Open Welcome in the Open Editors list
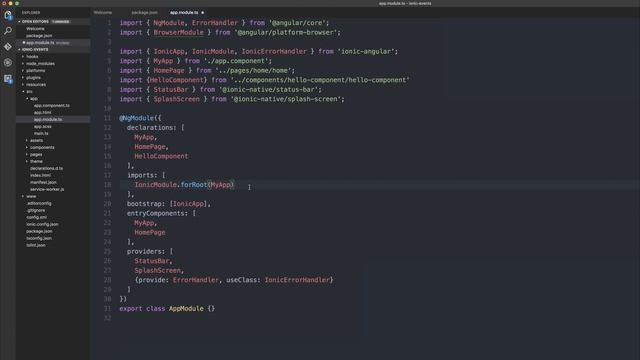The width and height of the screenshot is (640, 360). 36,29
